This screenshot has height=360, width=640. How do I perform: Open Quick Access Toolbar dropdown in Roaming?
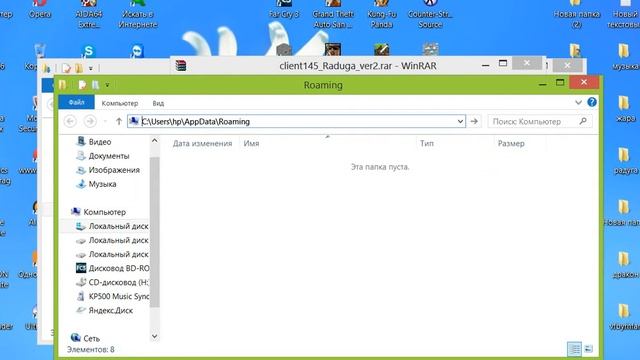click(x=107, y=85)
